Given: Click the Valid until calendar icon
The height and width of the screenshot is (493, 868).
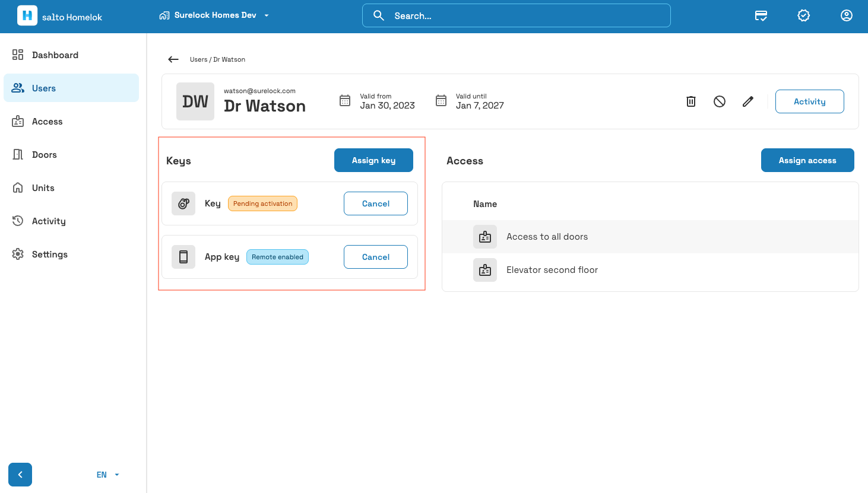Looking at the screenshot, I should click(x=441, y=101).
